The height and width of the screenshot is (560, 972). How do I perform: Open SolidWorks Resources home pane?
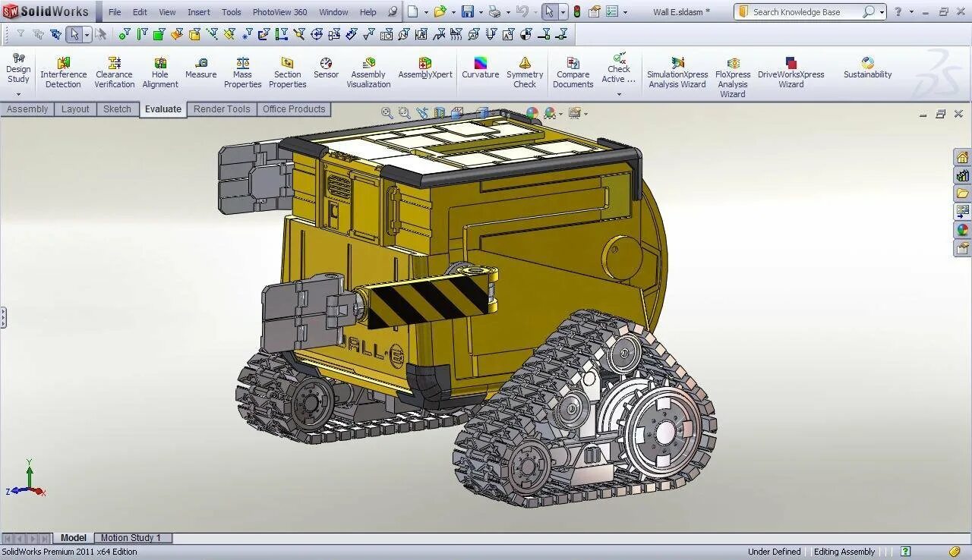click(963, 157)
